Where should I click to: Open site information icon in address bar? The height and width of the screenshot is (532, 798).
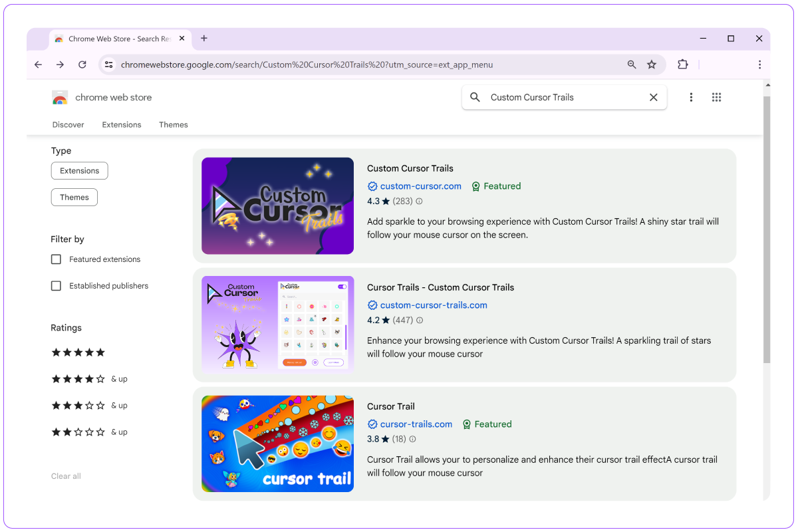click(x=109, y=65)
